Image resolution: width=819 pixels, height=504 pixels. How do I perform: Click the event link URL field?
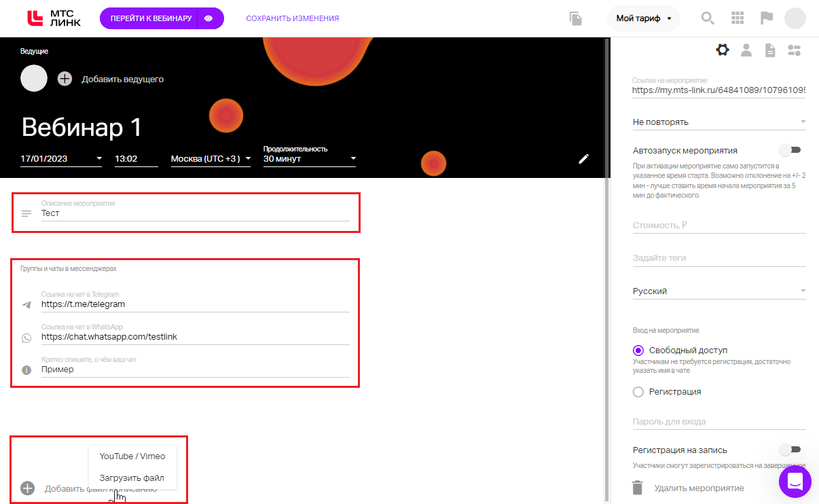pyautogui.click(x=718, y=90)
